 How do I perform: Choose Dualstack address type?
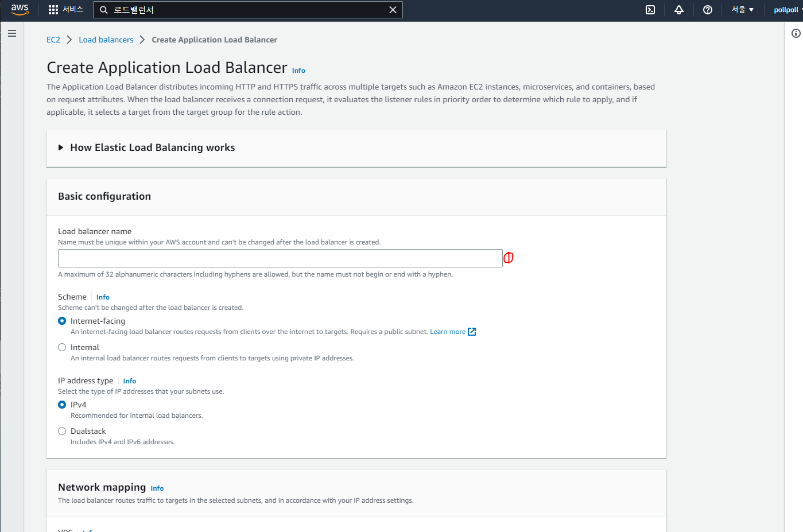(x=62, y=431)
